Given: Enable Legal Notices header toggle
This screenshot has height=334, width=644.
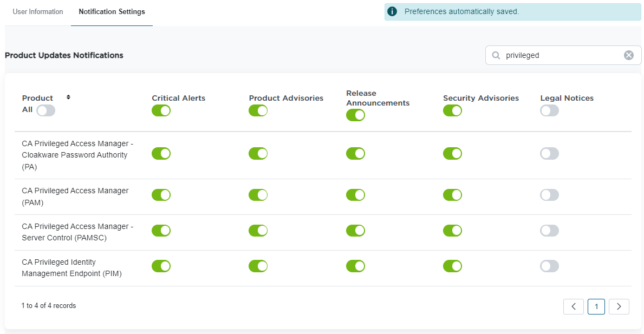Looking at the screenshot, I should pyautogui.click(x=549, y=110).
